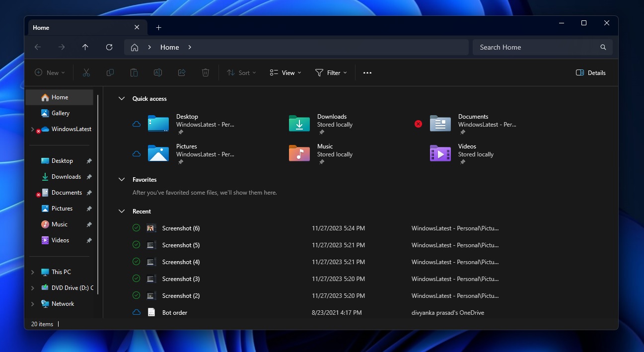Screen dimensions: 644x352
Task: Click cloud status icon beside Desktop tile
Action: (137, 124)
